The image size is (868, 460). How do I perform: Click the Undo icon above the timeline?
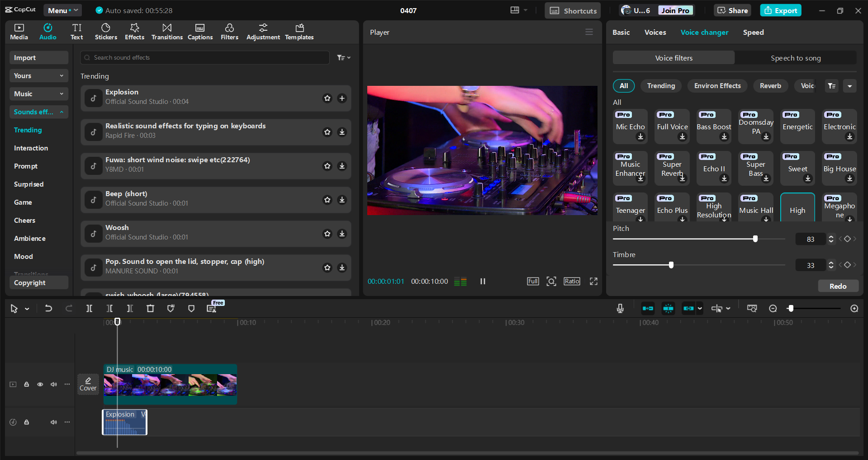point(48,308)
